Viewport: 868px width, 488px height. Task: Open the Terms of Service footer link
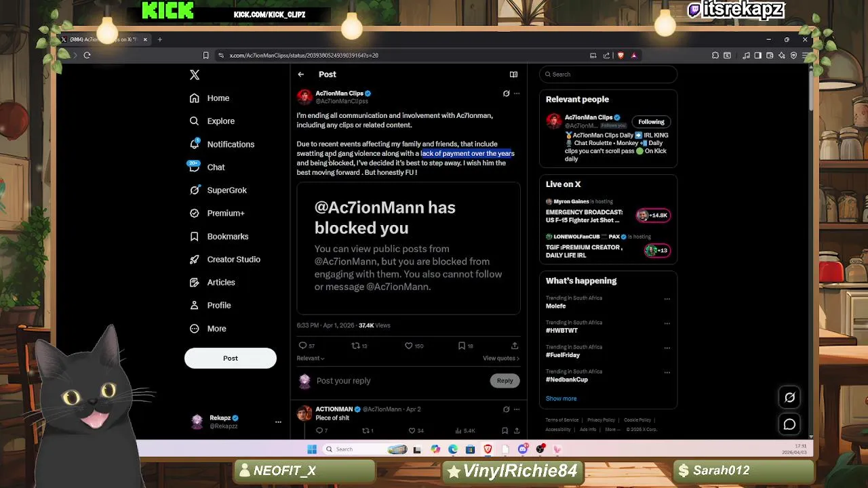click(562, 420)
